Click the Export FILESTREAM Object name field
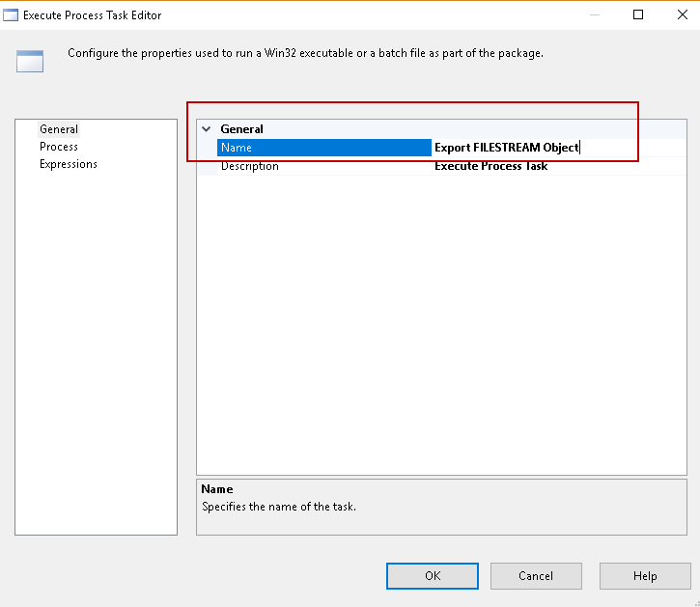This screenshot has height=607, width=700. [506, 148]
